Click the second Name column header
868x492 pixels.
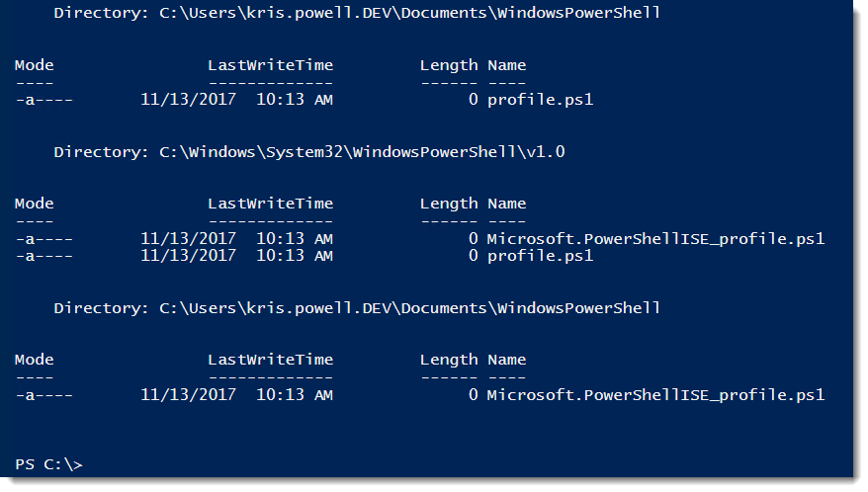[x=506, y=204]
